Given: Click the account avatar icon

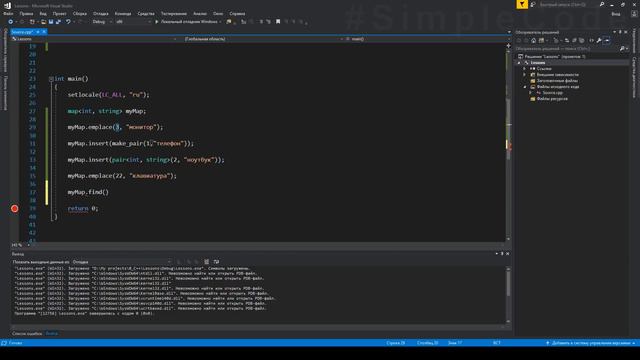Looking at the screenshot, I should click(634, 14).
